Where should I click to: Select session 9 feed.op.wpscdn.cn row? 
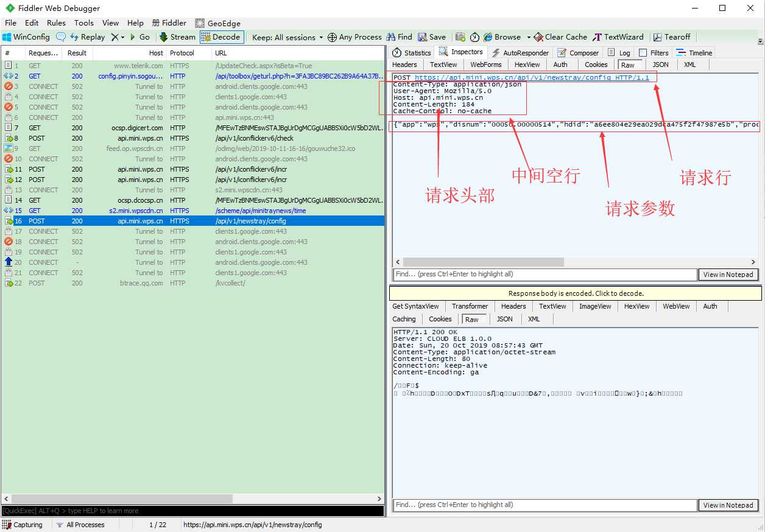click(x=192, y=149)
